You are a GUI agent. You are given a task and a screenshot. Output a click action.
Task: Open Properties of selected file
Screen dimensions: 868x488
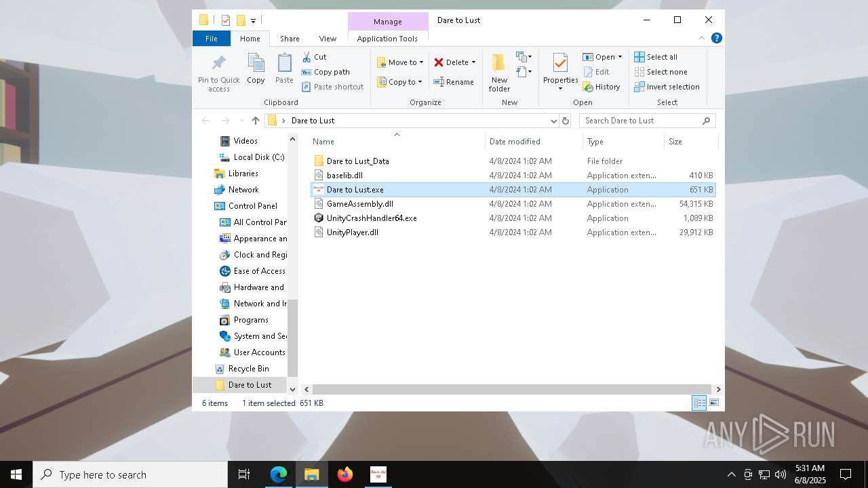tap(560, 71)
